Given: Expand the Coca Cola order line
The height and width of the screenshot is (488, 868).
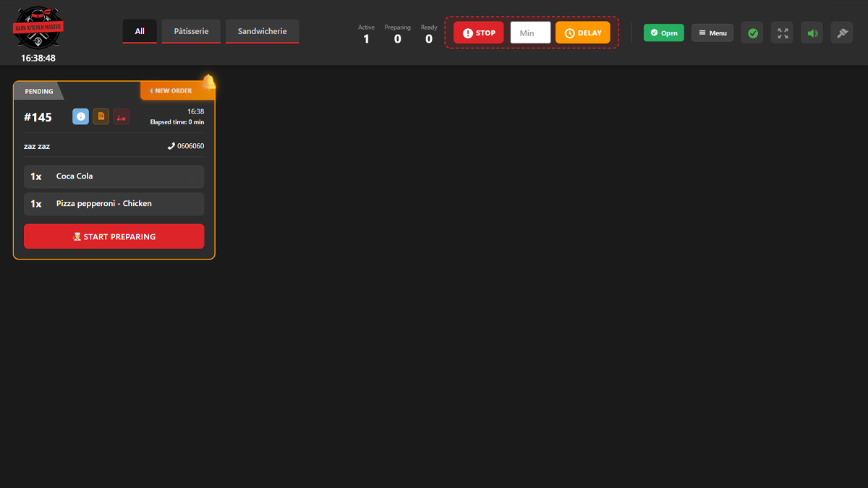Looking at the screenshot, I should click(114, 176).
